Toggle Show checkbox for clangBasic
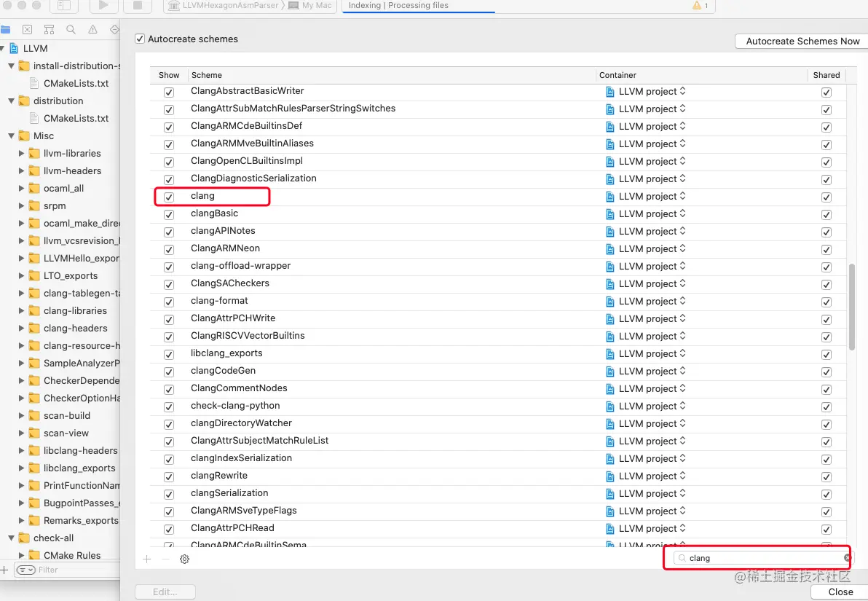The image size is (868, 601). (x=169, y=214)
